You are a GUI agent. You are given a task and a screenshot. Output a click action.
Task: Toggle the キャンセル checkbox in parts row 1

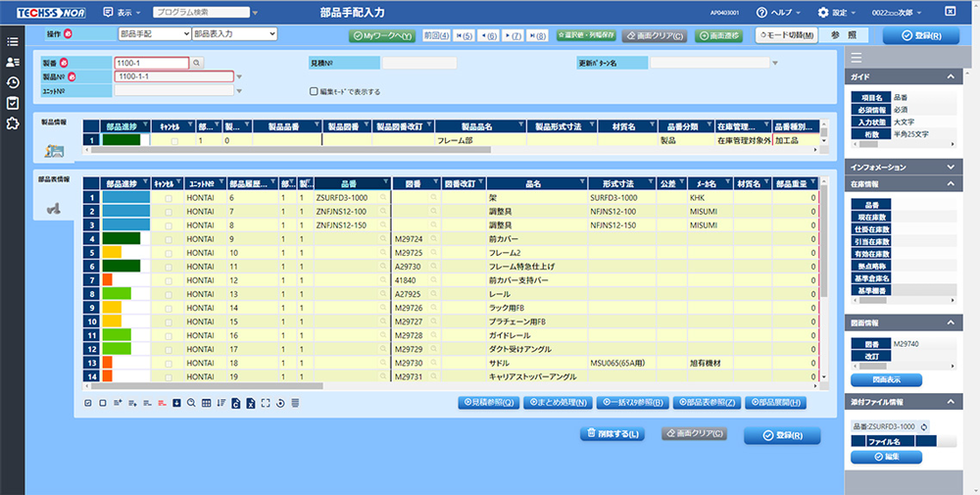coord(168,198)
